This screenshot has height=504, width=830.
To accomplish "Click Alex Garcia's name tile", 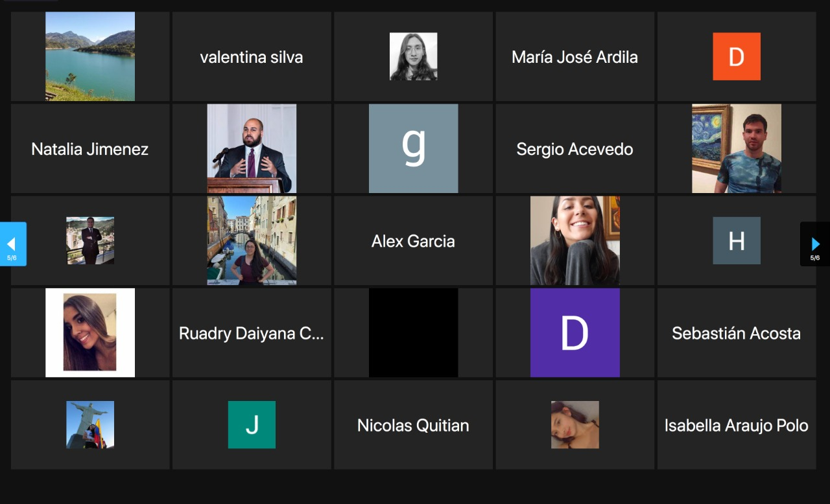I will [x=413, y=240].
